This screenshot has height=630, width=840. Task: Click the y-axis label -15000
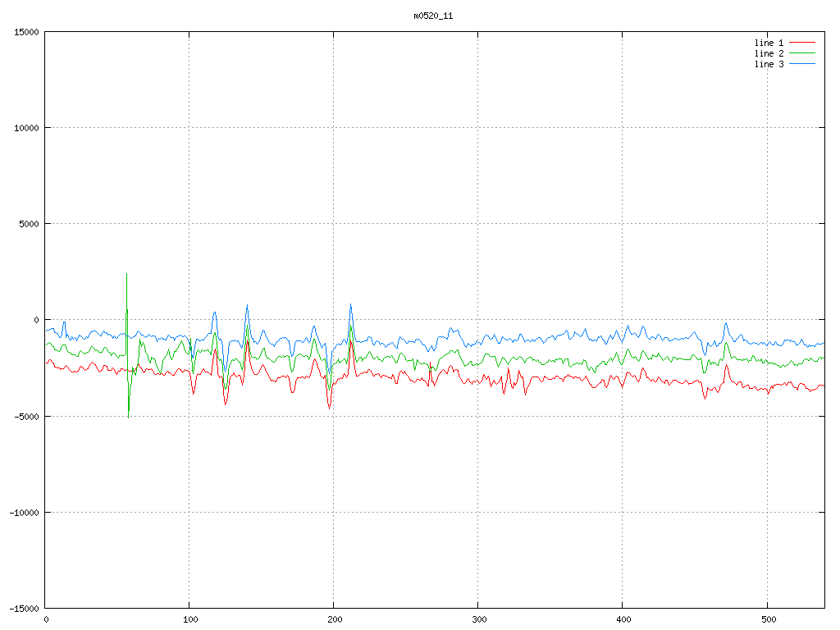click(x=25, y=609)
